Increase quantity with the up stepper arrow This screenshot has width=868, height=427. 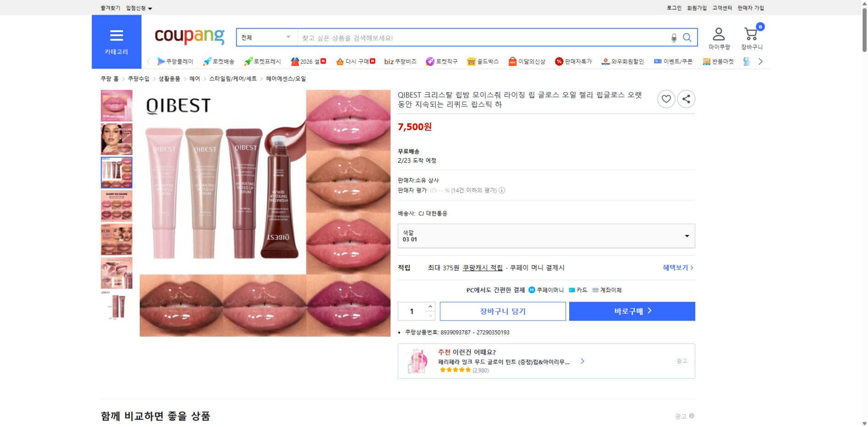(x=429, y=307)
